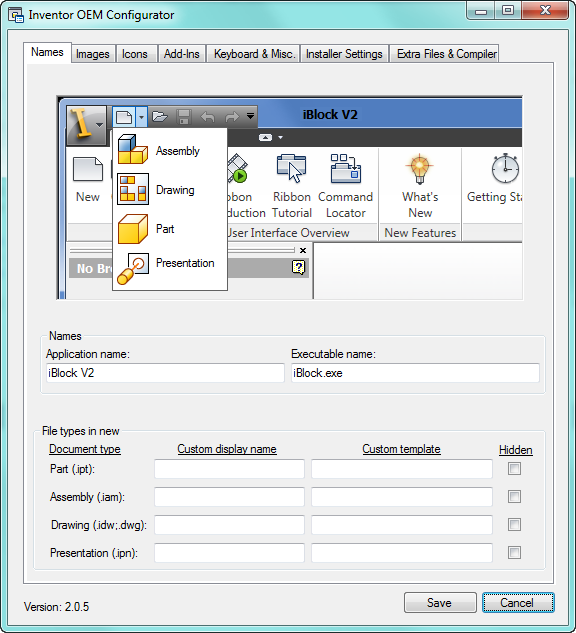576x633 pixels.
Task: Click the Cancel button
Action: (x=518, y=603)
